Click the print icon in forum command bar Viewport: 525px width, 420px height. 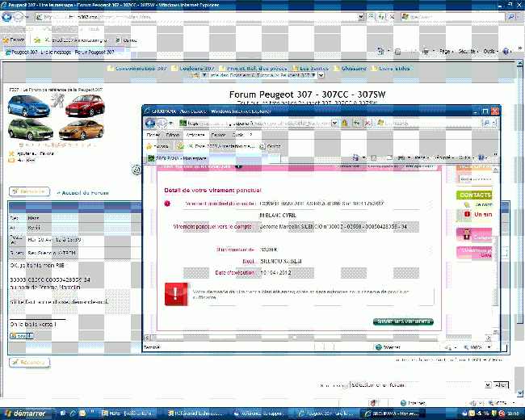coord(426,51)
